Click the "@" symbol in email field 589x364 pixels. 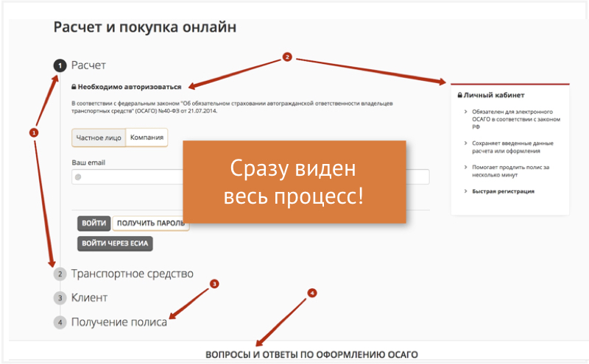(x=78, y=176)
